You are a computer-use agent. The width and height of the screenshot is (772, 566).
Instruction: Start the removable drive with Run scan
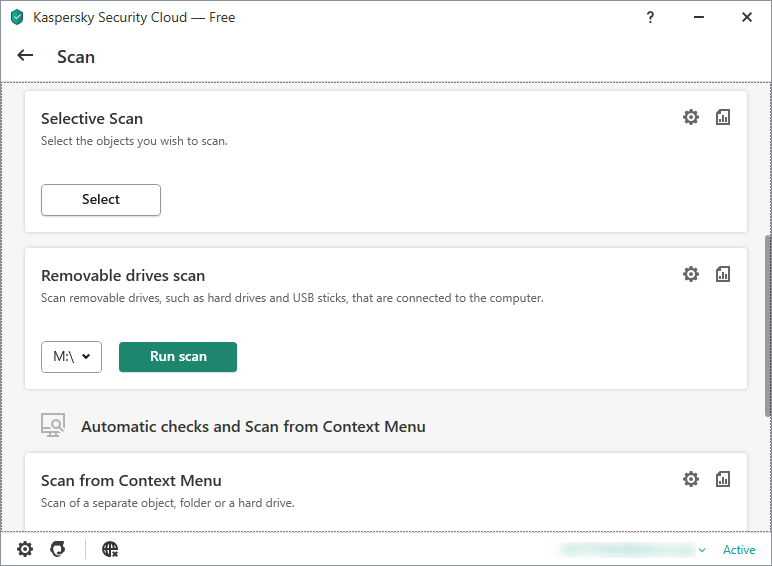178,357
